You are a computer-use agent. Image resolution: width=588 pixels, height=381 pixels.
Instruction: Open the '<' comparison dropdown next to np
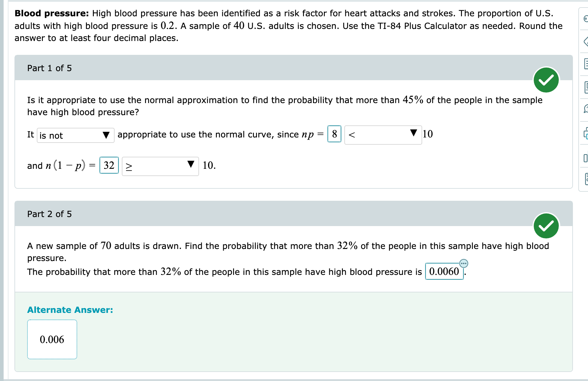coord(383,135)
